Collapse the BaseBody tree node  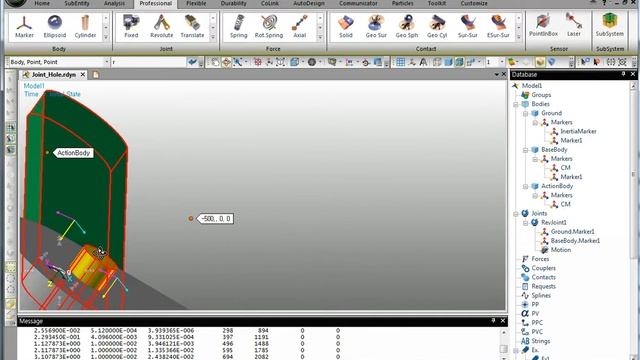click(x=526, y=150)
